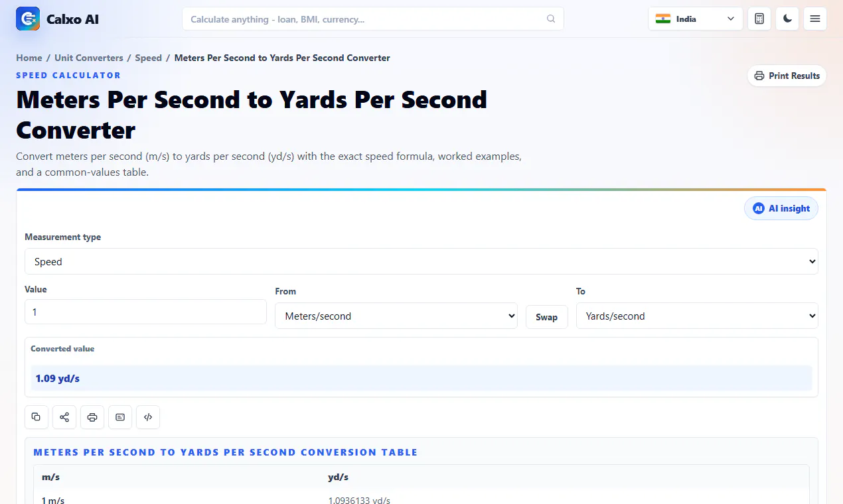Click the 1.09 yd/s converted value
Screen dimensions: 843x504
coord(58,379)
